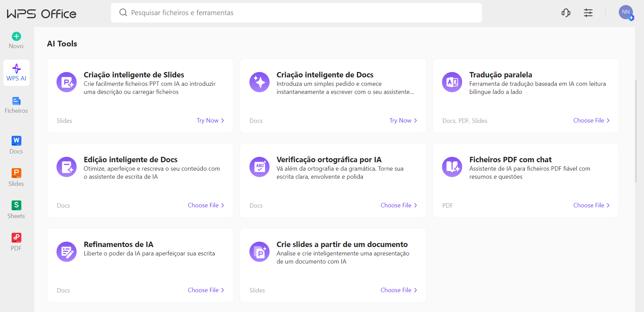Click Choose File for Refinamentos de IA

click(206, 290)
